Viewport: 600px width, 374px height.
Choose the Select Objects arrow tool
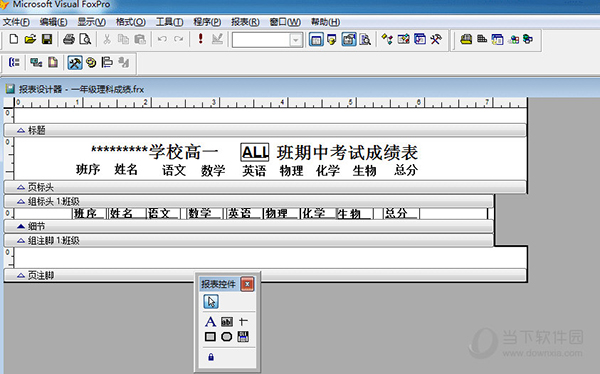pyautogui.click(x=211, y=302)
